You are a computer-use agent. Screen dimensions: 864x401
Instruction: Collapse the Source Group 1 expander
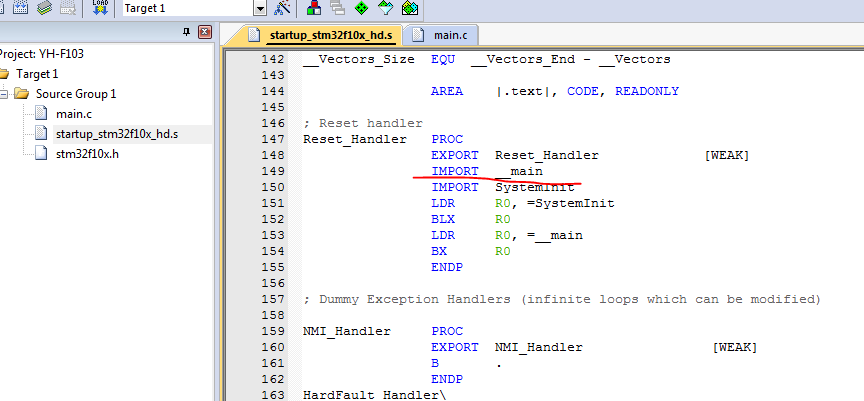point(3,94)
